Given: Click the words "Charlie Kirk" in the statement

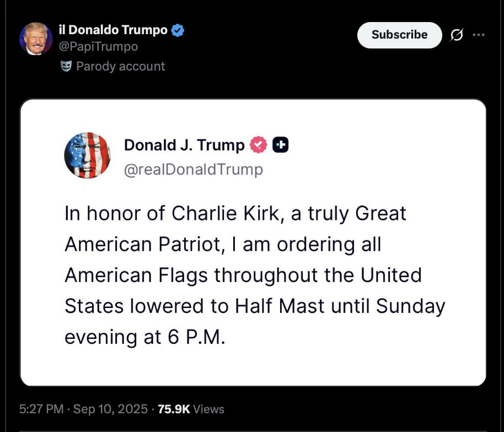Looking at the screenshot, I should pyautogui.click(x=226, y=213).
